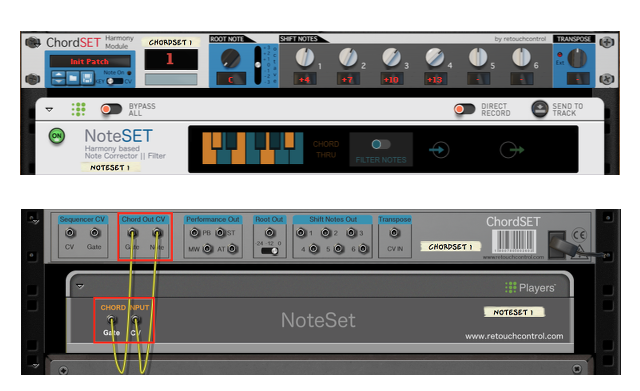Toggle the Filter Notes switch
Screen dimensions: 640x391
380,144
